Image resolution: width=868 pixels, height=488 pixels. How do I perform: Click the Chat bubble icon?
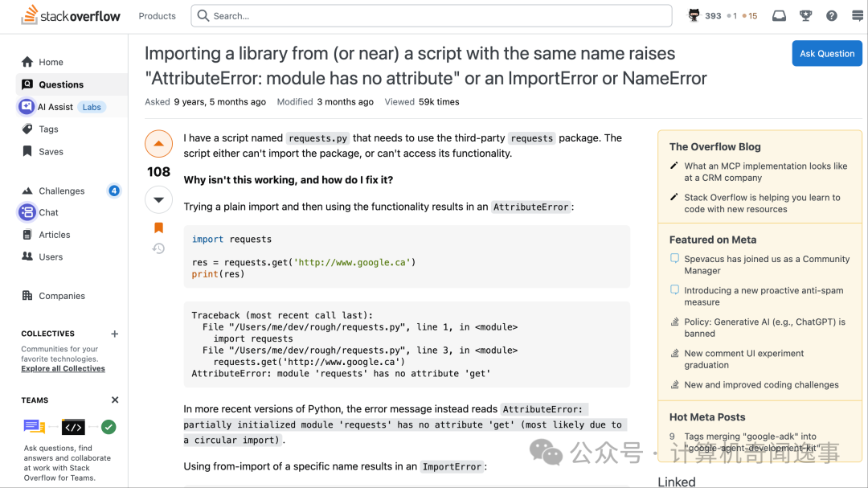(x=27, y=212)
